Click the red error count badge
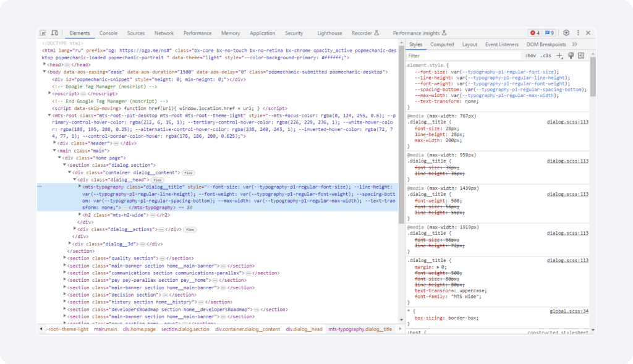The image size is (633, 364). point(535,33)
